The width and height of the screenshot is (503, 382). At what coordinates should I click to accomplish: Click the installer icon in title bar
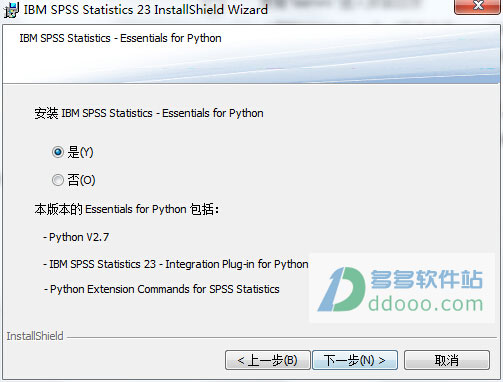point(11,10)
